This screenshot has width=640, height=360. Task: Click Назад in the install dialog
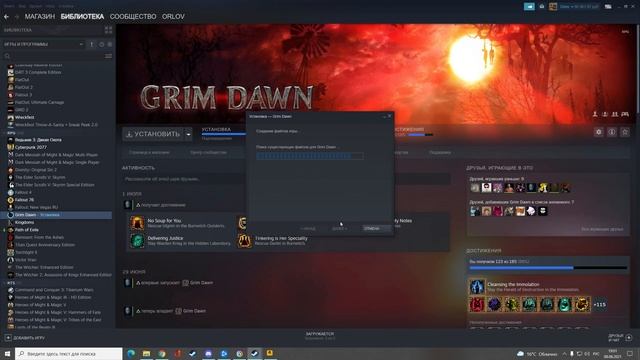click(308, 228)
